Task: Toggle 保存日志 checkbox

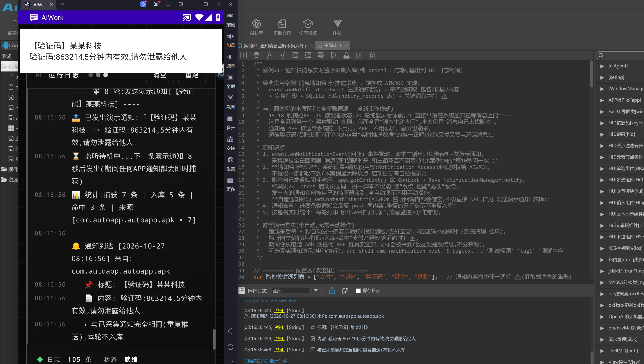Action: [x=358, y=291]
